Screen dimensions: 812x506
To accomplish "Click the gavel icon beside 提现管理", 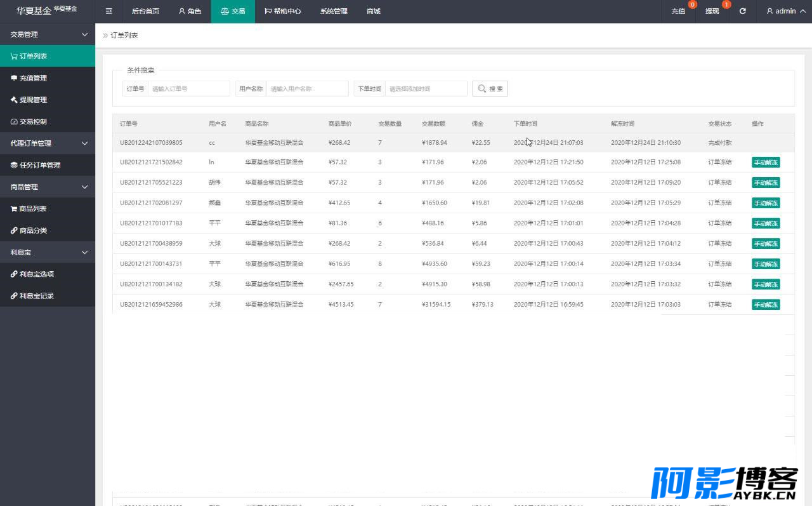I will coord(14,100).
